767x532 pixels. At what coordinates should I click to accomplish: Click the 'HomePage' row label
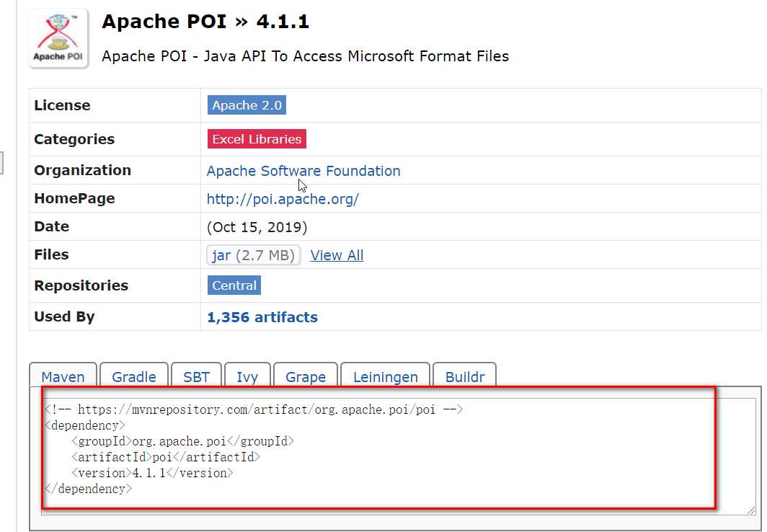point(74,198)
